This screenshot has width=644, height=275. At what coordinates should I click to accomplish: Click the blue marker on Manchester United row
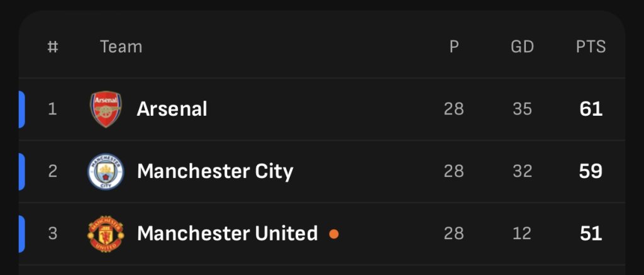pyautogui.click(x=22, y=233)
